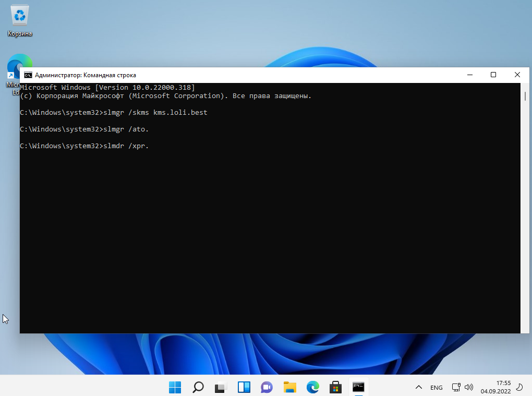Click the Microsoft Corporation copyright line
The height and width of the screenshot is (396, 532).
[165, 96]
